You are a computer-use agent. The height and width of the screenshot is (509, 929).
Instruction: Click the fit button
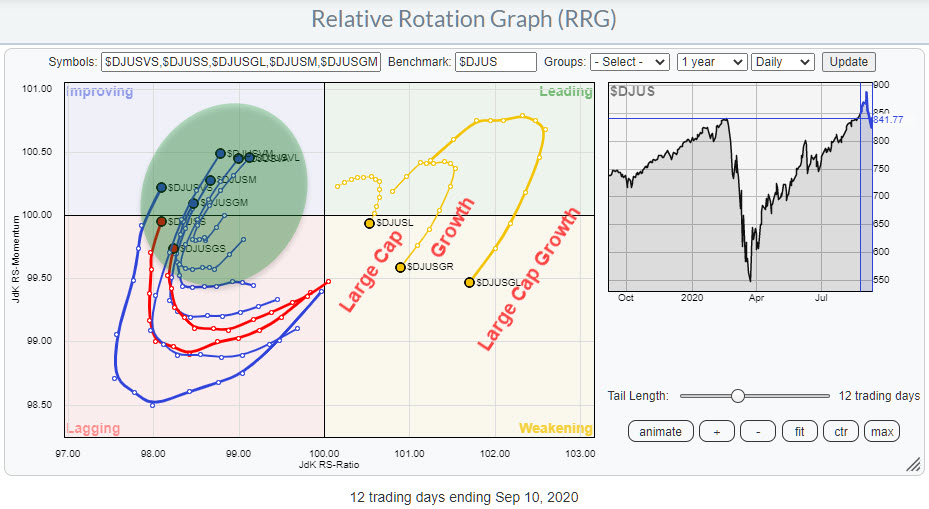[x=799, y=431]
